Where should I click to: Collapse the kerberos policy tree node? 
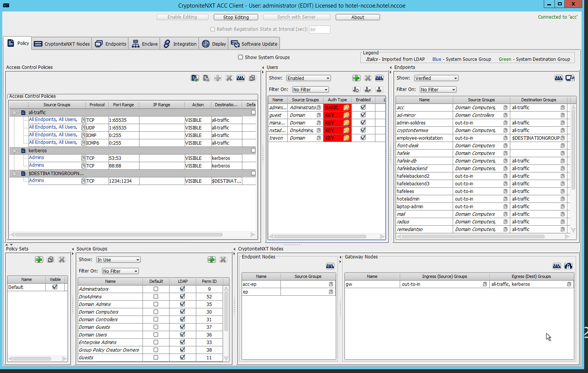tap(14, 151)
